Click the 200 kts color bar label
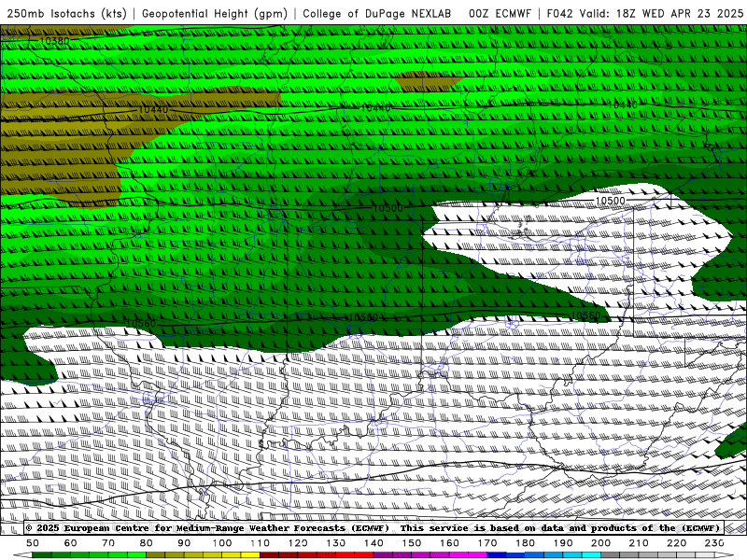The width and height of the screenshot is (747, 560). pos(601,543)
